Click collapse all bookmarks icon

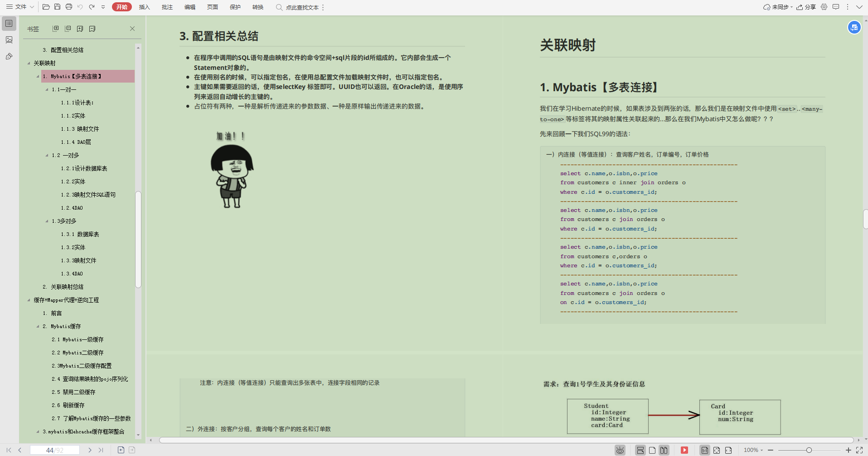[68, 29]
